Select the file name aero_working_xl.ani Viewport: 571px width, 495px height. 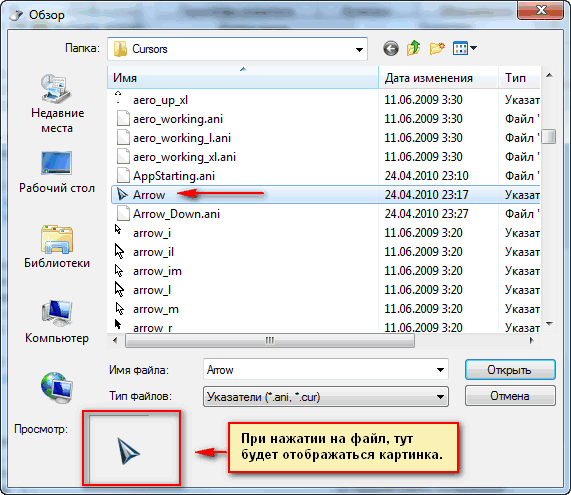(184, 157)
